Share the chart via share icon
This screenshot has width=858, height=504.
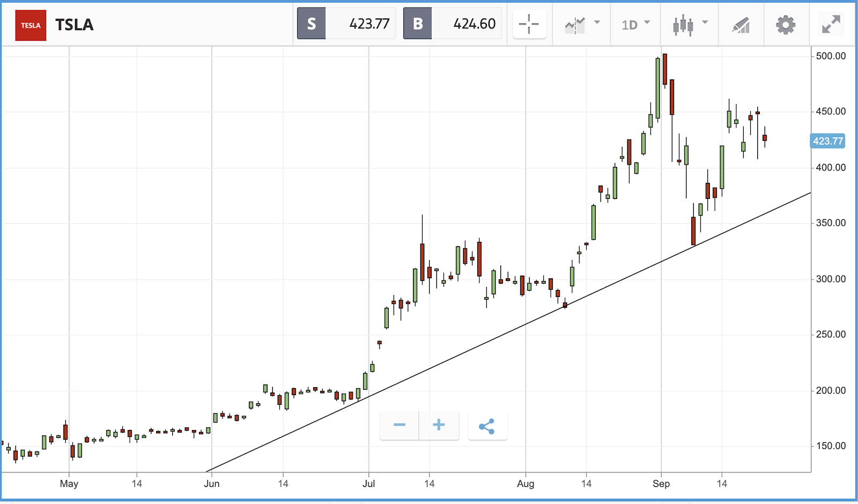[487, 426]
